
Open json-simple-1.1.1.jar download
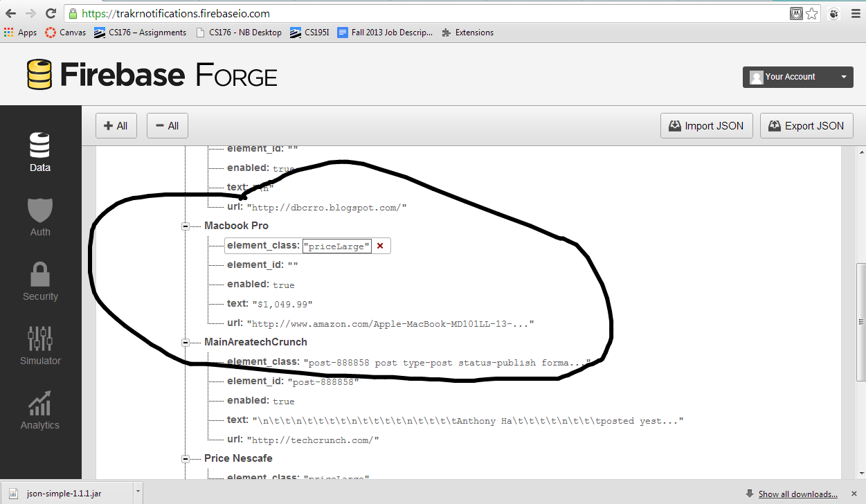point(66,494)
